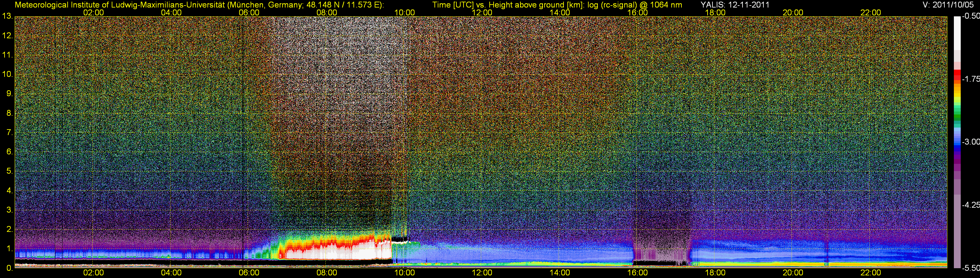
Task: Click the -1.75 colorbar scale label
Action: pos(971,79)
